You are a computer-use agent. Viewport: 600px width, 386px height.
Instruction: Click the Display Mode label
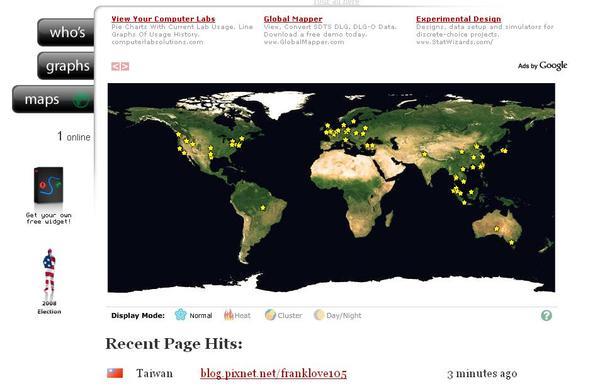coord(138,316)
